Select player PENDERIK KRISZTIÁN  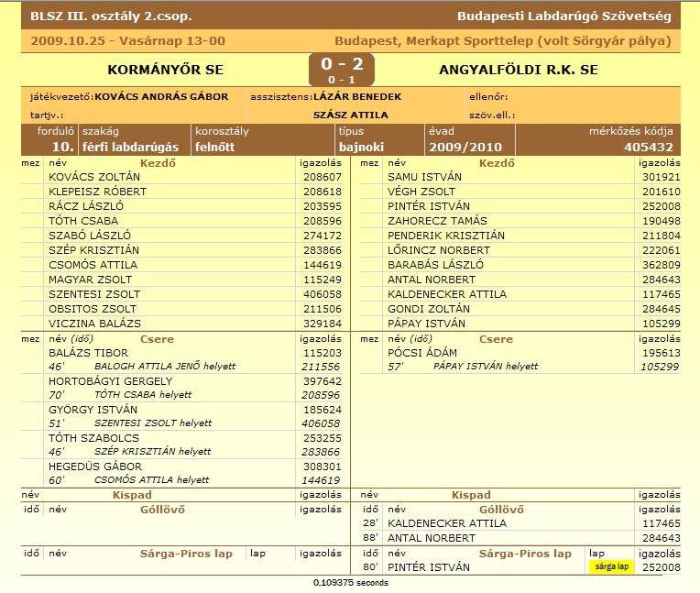point(446,236)
